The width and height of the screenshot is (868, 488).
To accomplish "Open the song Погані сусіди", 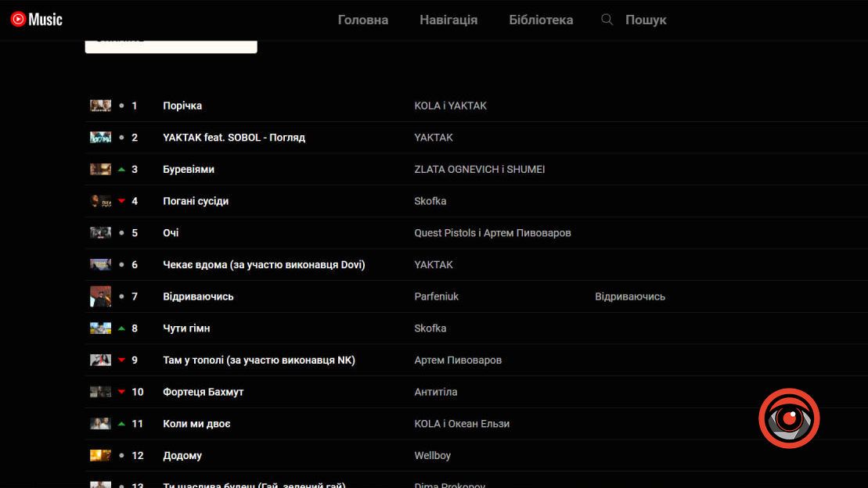I will click(196, 201).
